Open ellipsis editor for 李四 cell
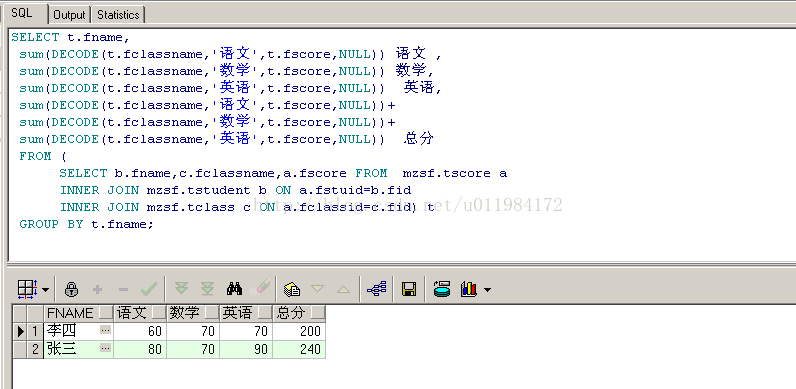Viewport: 796px width, 389px height. (x=106, y=330)
